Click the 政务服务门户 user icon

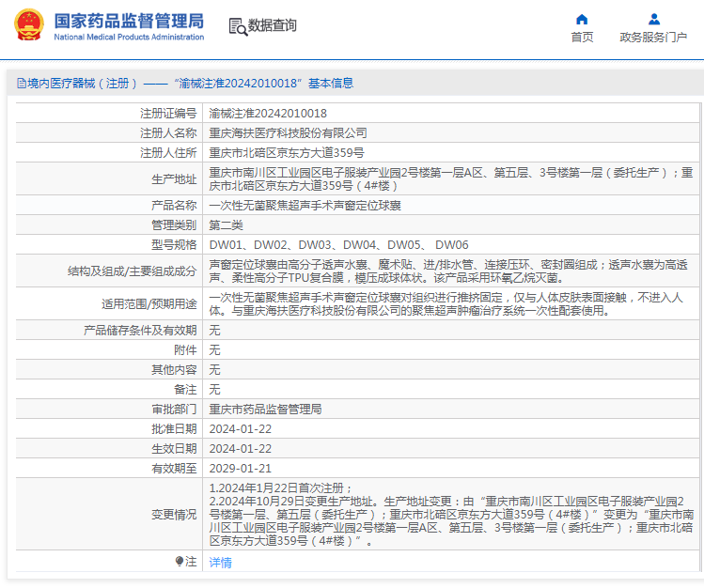[x=654, y=20]
